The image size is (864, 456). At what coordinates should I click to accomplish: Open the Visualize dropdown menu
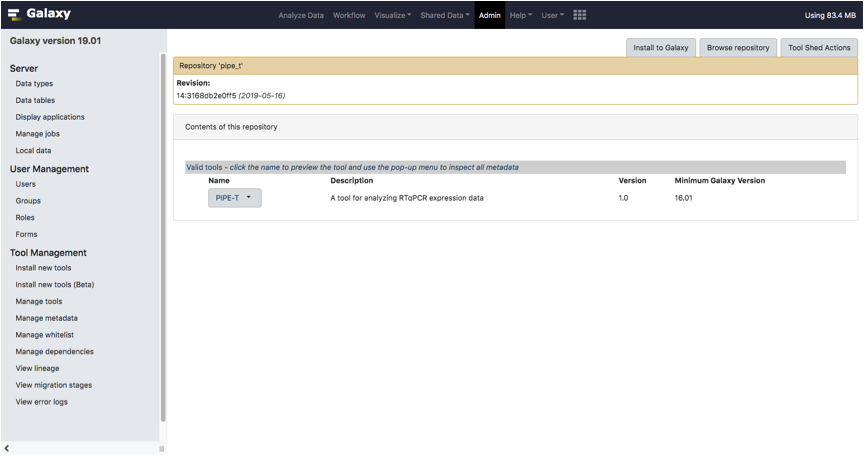click(x=392, y=15)
